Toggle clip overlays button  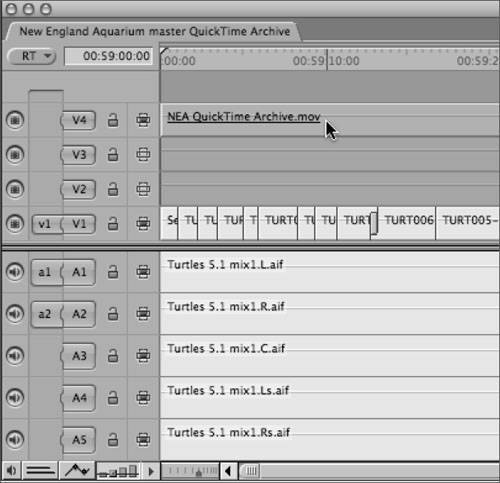tap(77, 471)
